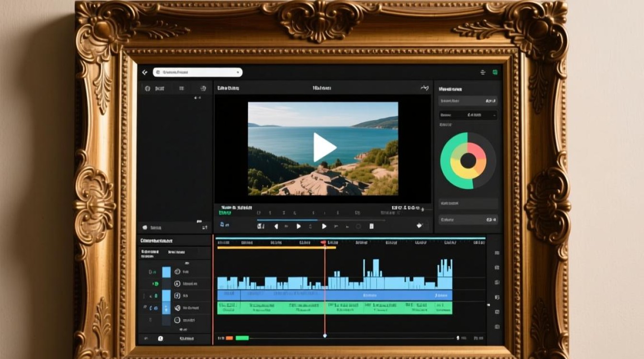Toggle the blue square on the first track row

166,272
